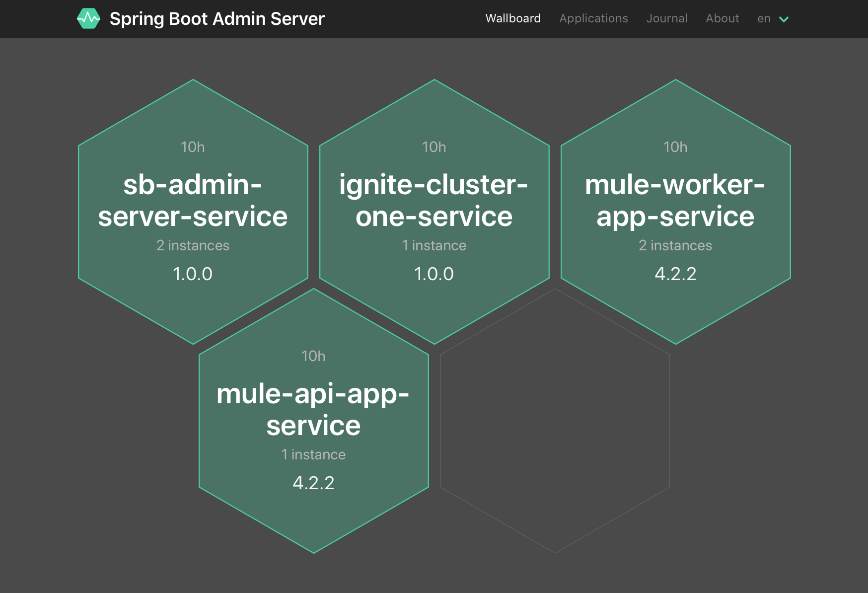Open the About page

tap(723, 18)
